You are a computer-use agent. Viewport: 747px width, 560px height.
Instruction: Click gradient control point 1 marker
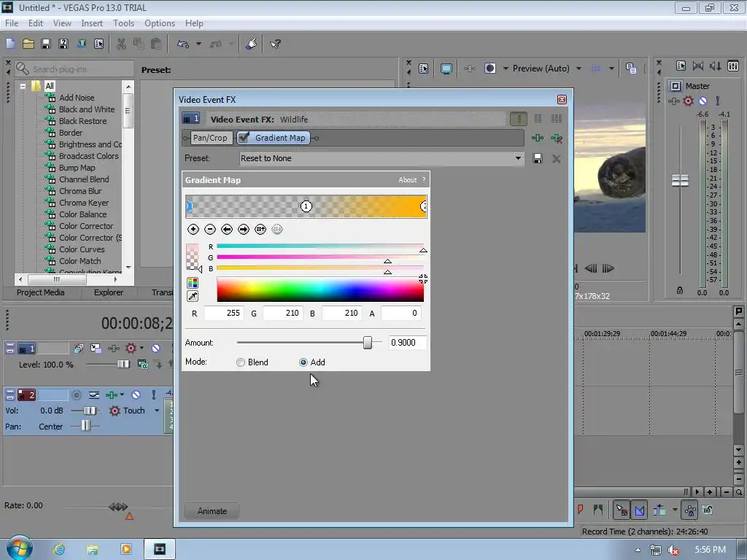click(x=306, y=206)
